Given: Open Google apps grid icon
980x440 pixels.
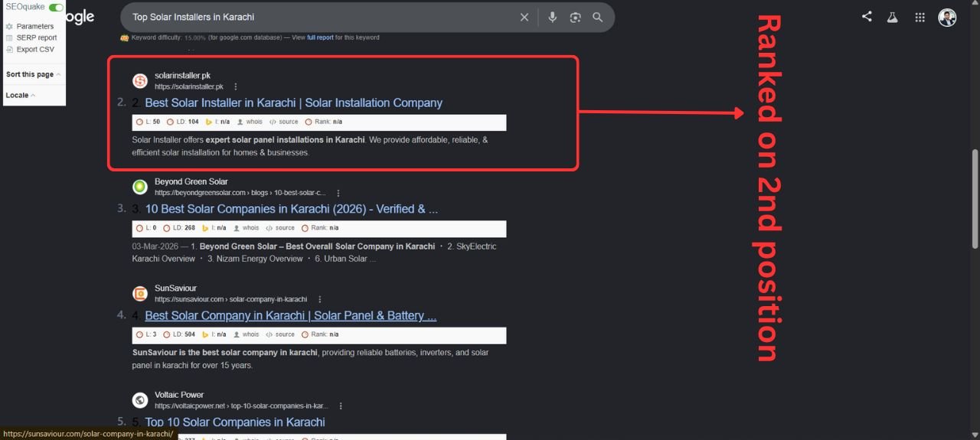Looking at the screenshot, I should [x=920, y=17].
